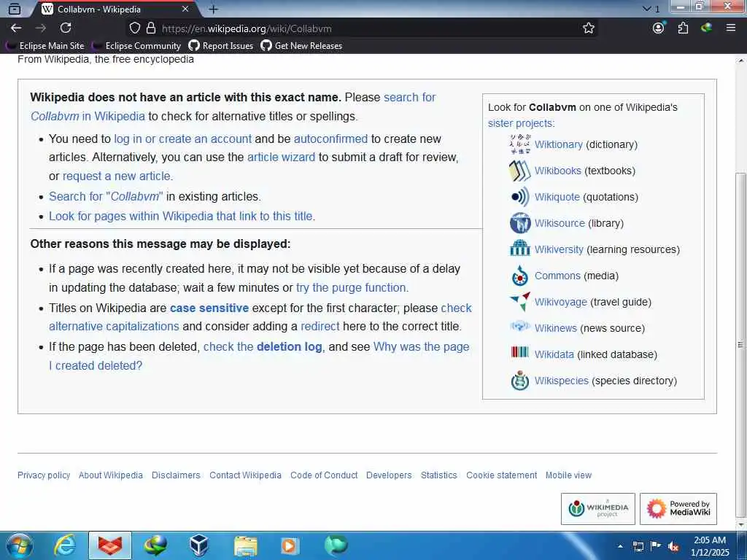Open the Disclaimers footer link
This screenshot has width=747, height=560.
click(176, 475)
